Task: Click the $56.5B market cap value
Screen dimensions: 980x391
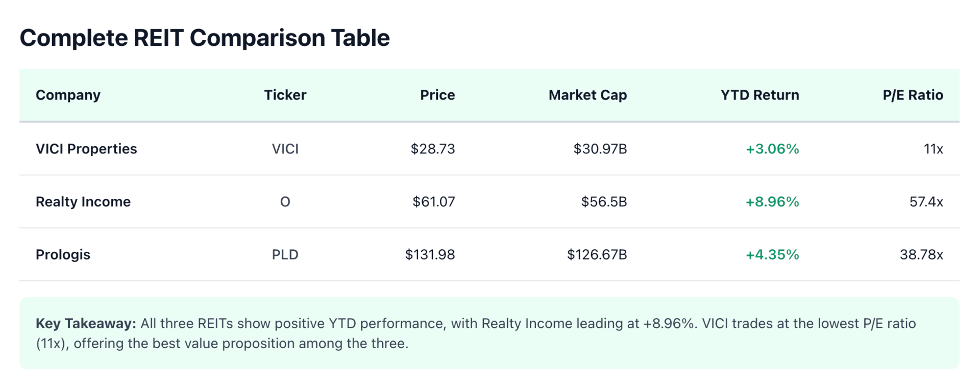Action: [603, 202]
